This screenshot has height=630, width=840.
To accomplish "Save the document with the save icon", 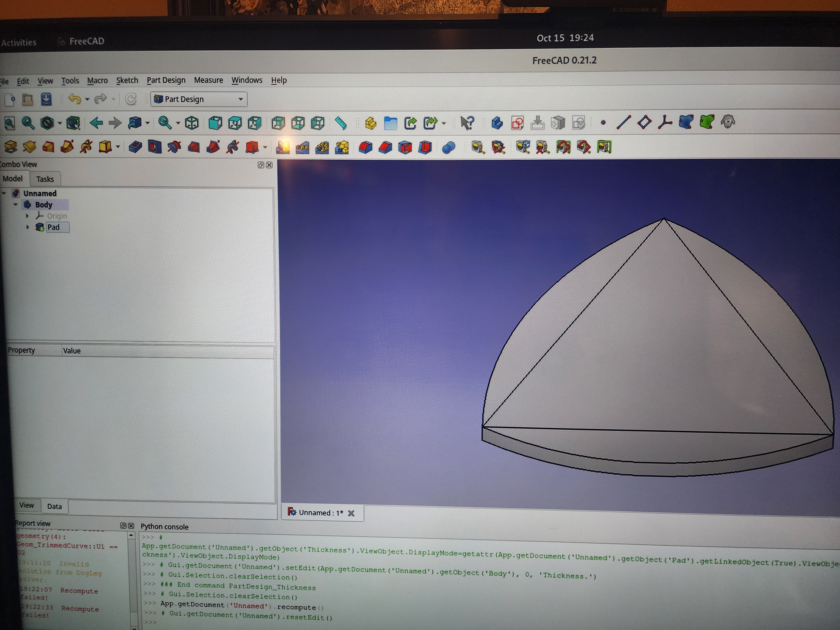I will click(x=46, y=99).
